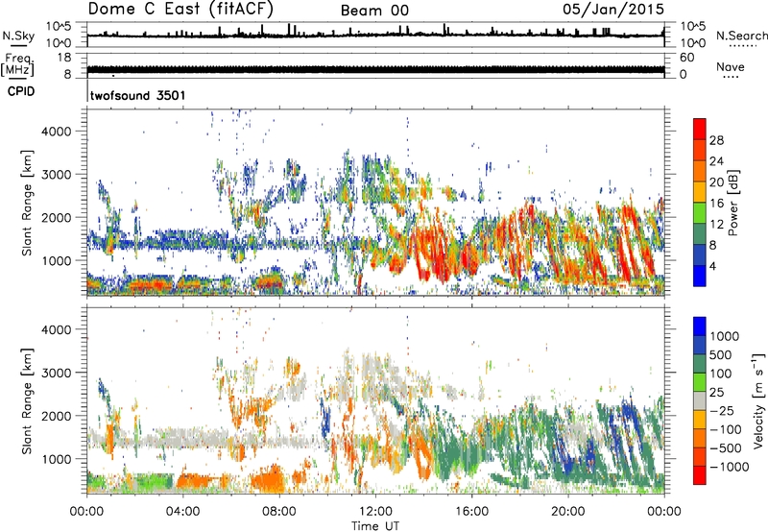Select the 'N.Search' legend label
The image size is (768, 532).
741,36
